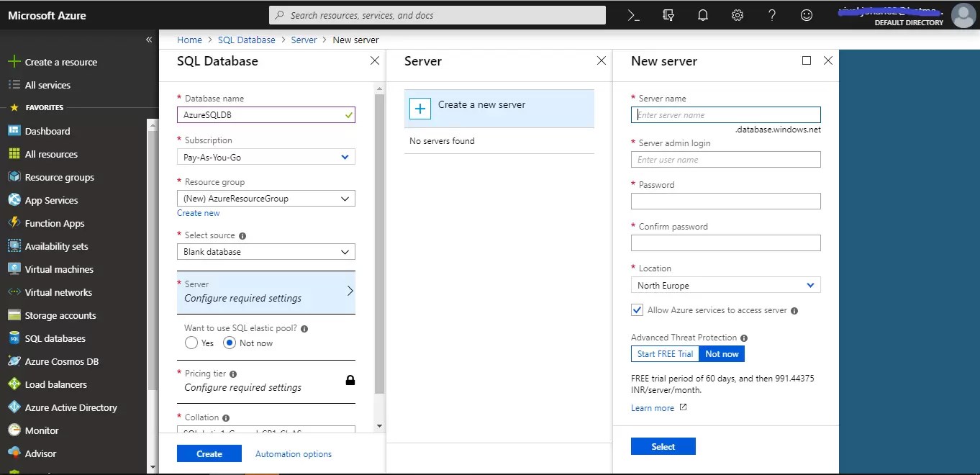Click the Automation options link
The width and height of the screenshot is (980, 475).
[294, 454]
